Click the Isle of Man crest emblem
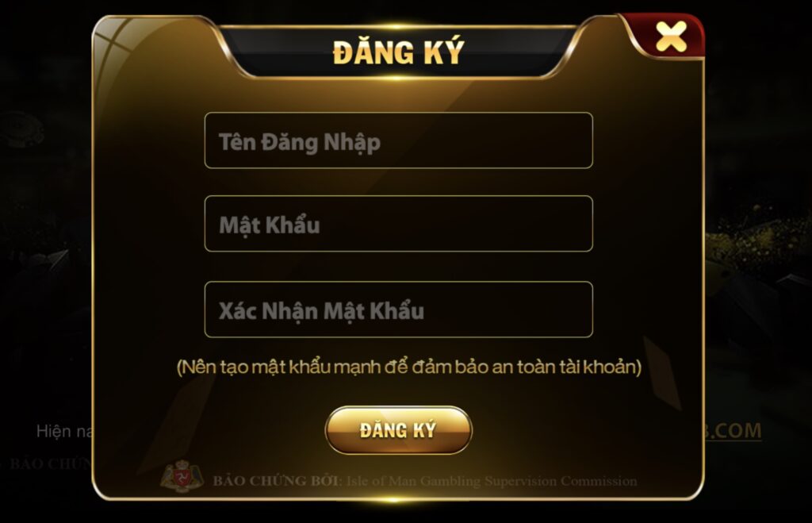 coord(182,477)
